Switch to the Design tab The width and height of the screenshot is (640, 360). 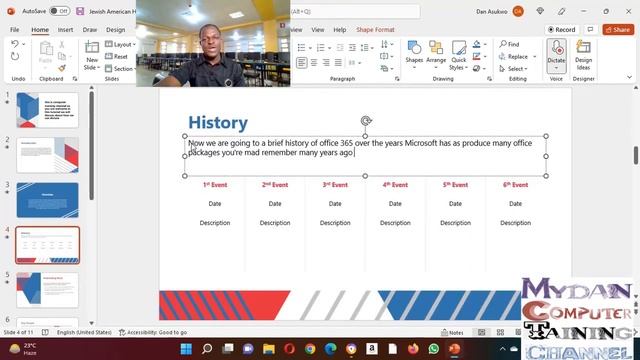(116, 29)
